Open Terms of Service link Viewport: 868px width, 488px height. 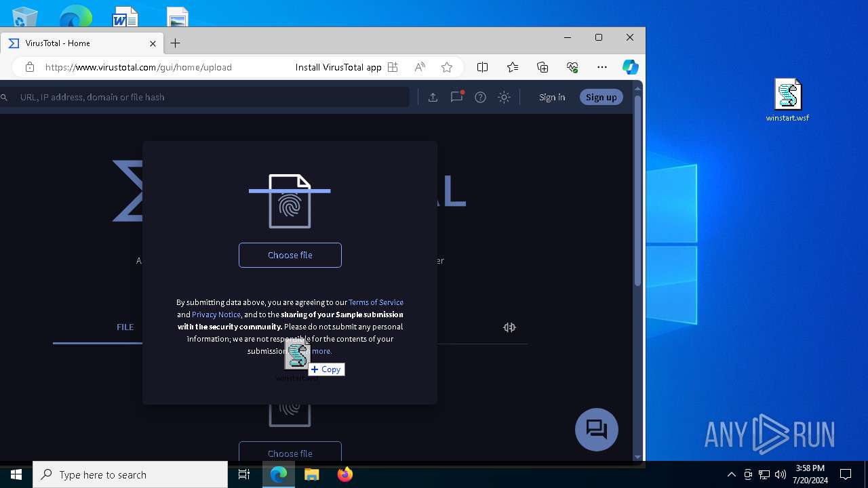pos(376,302)
